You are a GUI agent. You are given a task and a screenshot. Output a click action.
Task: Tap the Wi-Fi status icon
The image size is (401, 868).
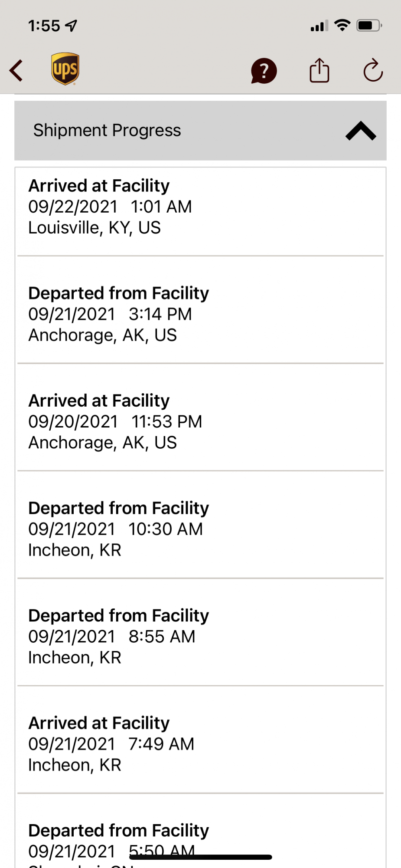click(x=342, y=25)
